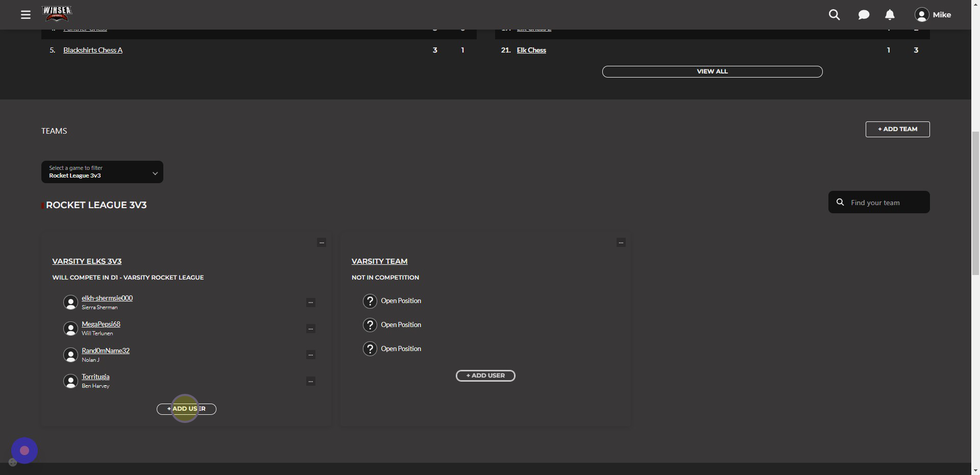
Task: Click the small cookie icon at bottom left
Action: (13, 462)
